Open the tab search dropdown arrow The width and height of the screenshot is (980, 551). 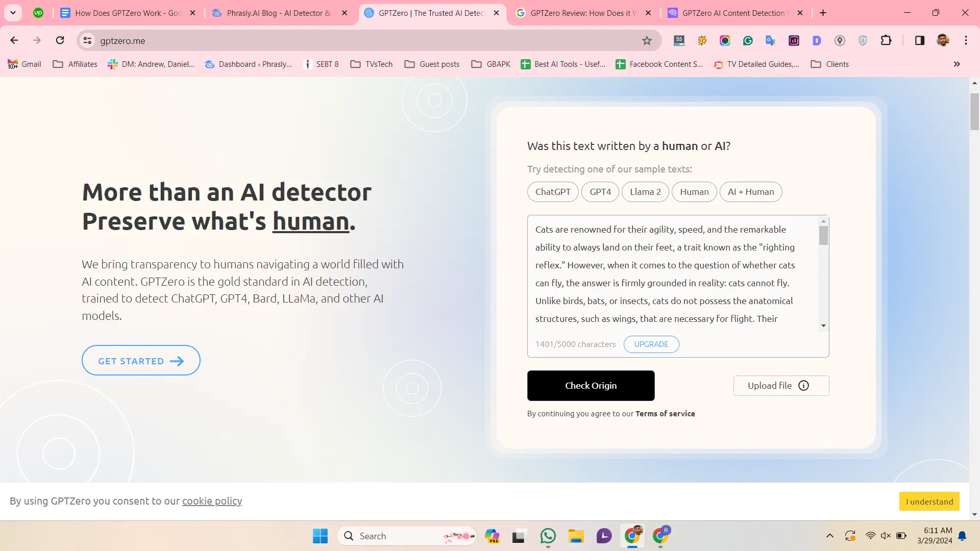[x=13, y=13]
